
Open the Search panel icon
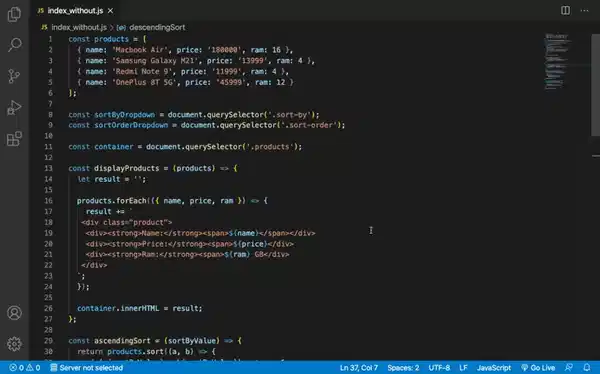tap(14, 45)
